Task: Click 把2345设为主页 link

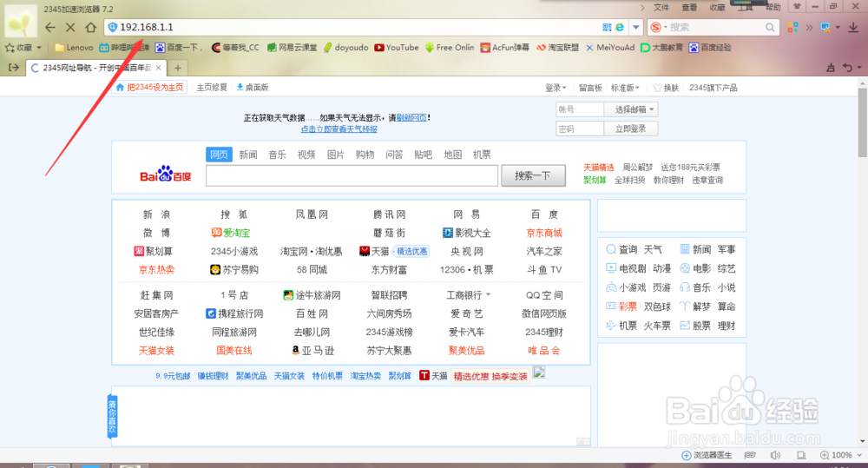Action: pyautogui.click(x=150, y=88)
